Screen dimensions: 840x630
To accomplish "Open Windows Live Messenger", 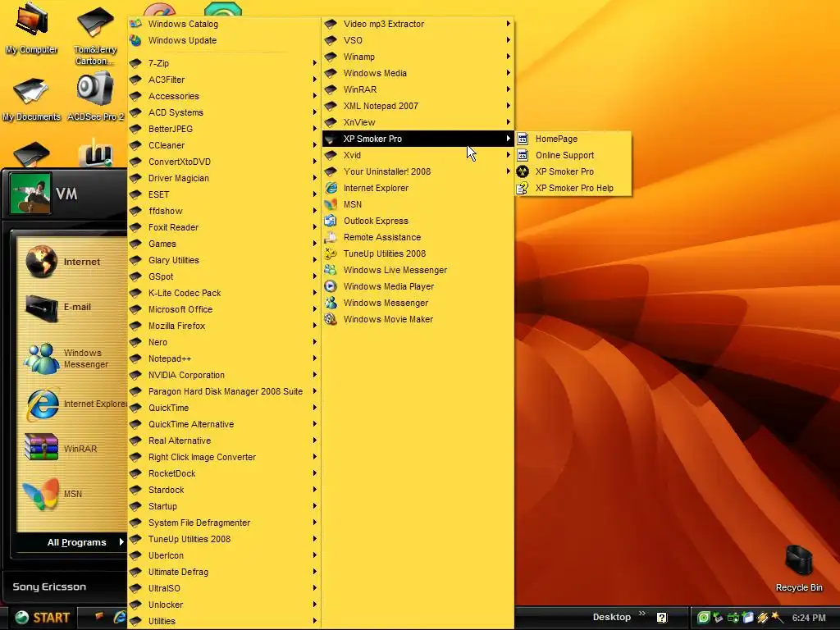I will click(x=418, y=270).
